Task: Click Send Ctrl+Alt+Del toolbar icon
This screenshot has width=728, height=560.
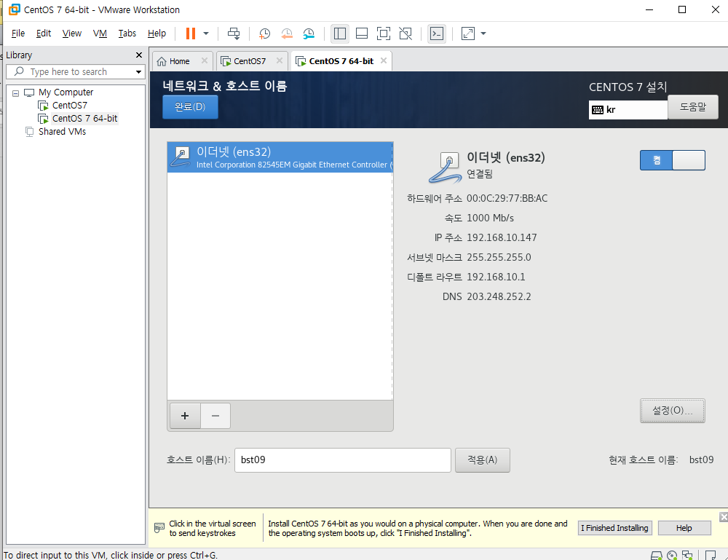Action: (234, 33)
